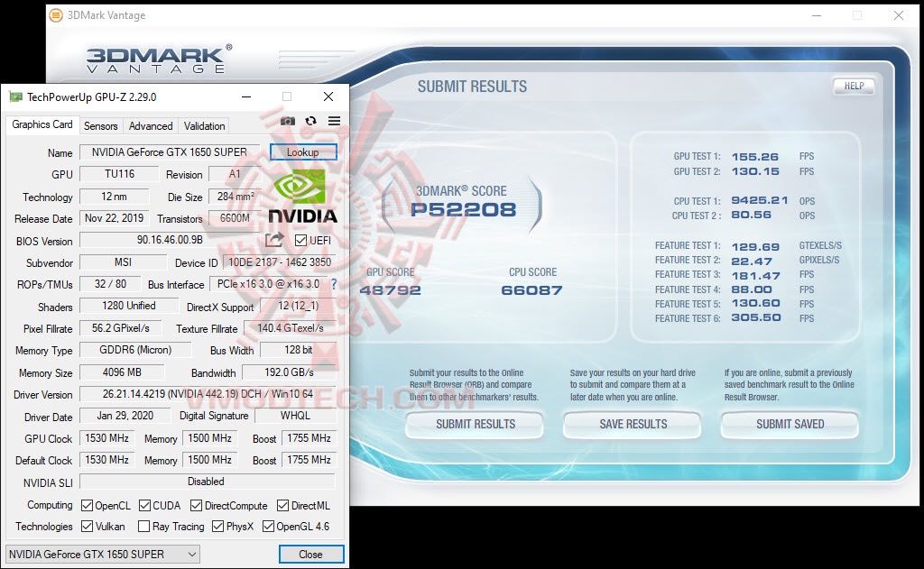Click the Memory Type GDDR6 field
Image resolution: width=924 pixels, height=569 pixels.
tap(135, 350)
